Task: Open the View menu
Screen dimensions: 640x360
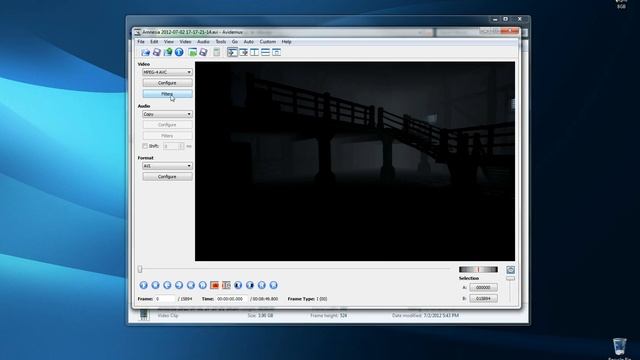Action: 169,42
